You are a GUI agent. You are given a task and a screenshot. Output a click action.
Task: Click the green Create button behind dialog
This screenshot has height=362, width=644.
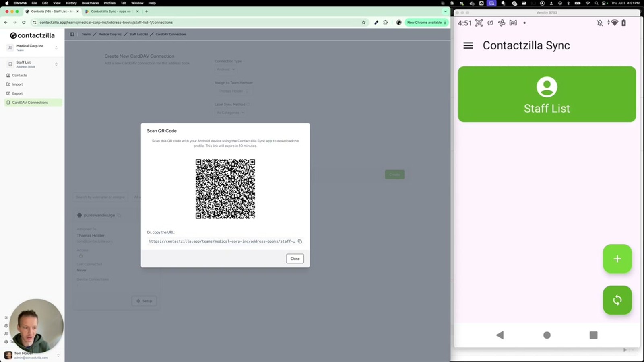[394, 175]
